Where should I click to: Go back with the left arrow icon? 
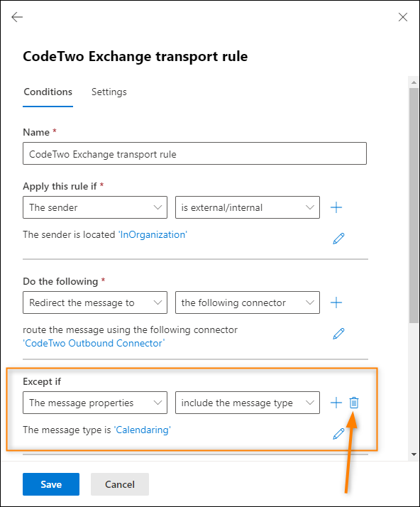(x=17, y=17)
